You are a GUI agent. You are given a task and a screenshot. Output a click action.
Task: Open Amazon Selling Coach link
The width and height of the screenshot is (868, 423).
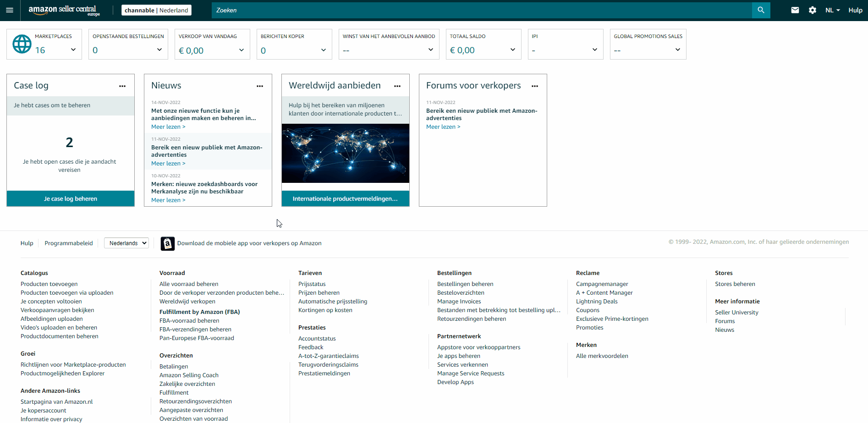click(189, 375)
